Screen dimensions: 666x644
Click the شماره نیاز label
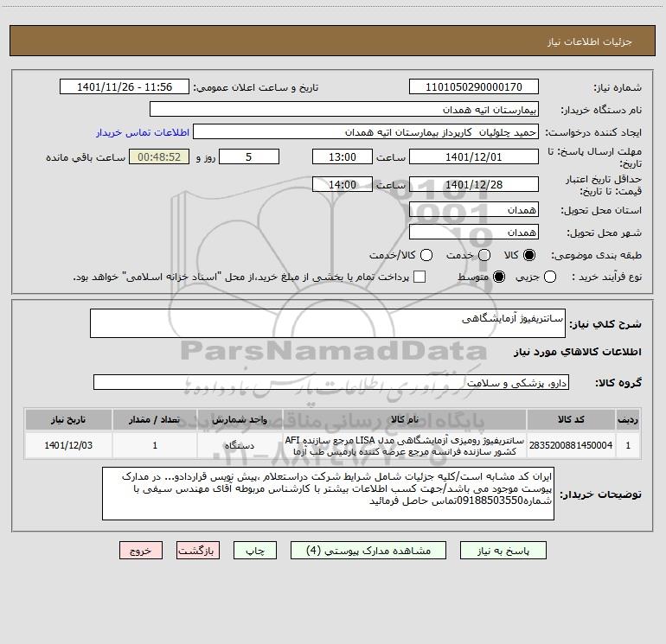click(x=618, y=88)
